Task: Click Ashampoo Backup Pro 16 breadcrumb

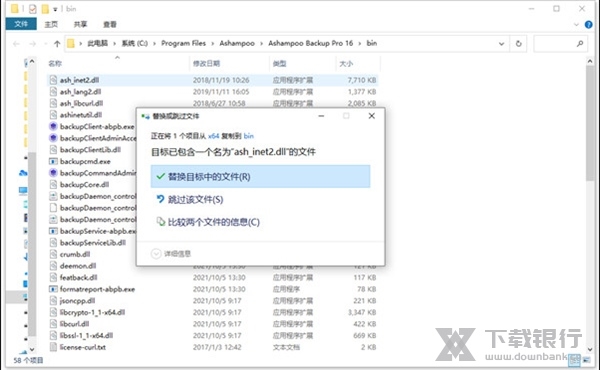Action: click(x=310, y=43)
